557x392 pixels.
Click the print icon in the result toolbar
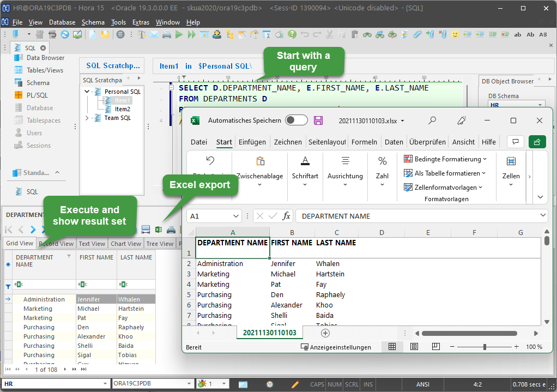tap(171, 230)
